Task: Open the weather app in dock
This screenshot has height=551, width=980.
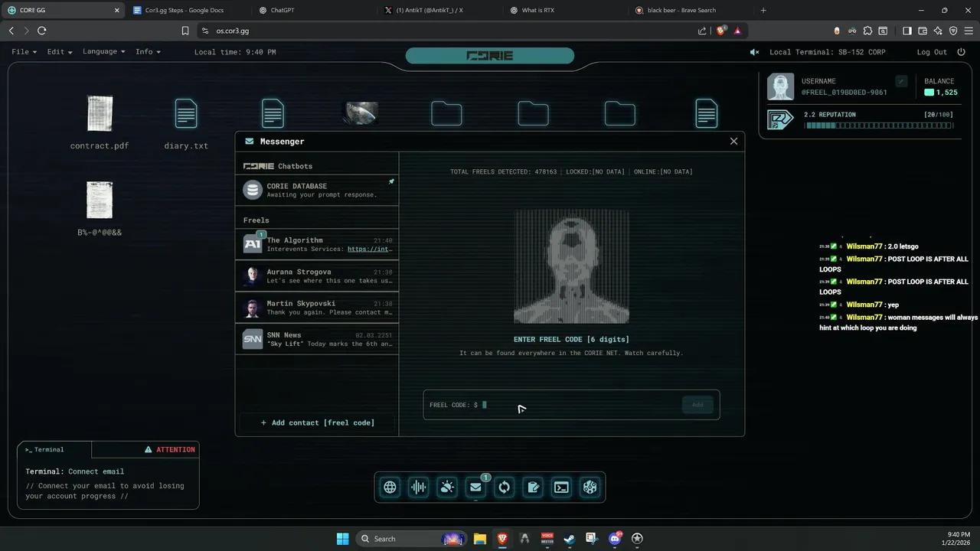Action: 447,487
